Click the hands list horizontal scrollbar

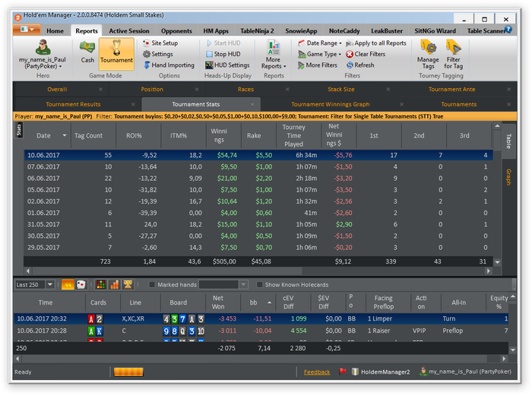(255, 359)
